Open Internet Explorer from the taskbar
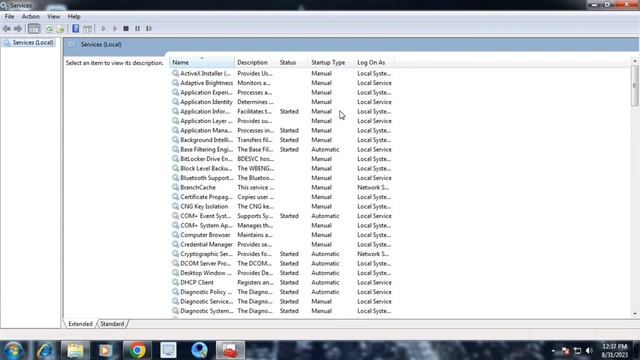 click(x=44, y=350)
